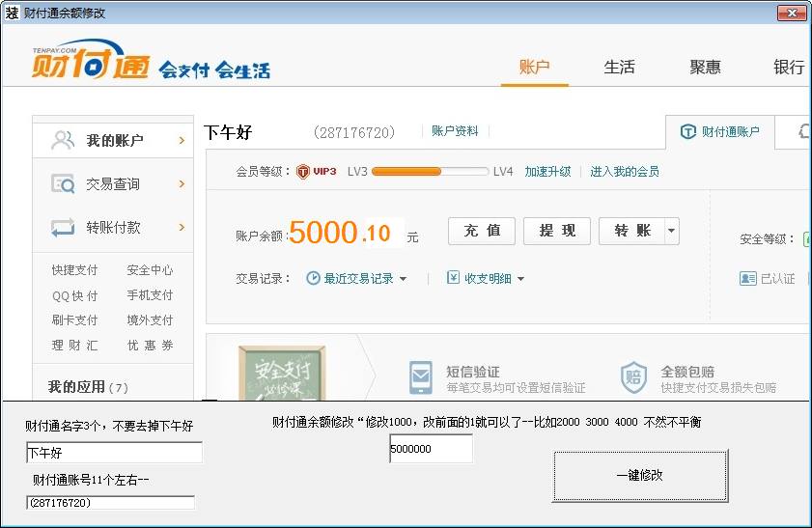Click the clock icon beside 最近交易记录
The height and width of the screenshot is (528, 812).
(x=313, y=278)
